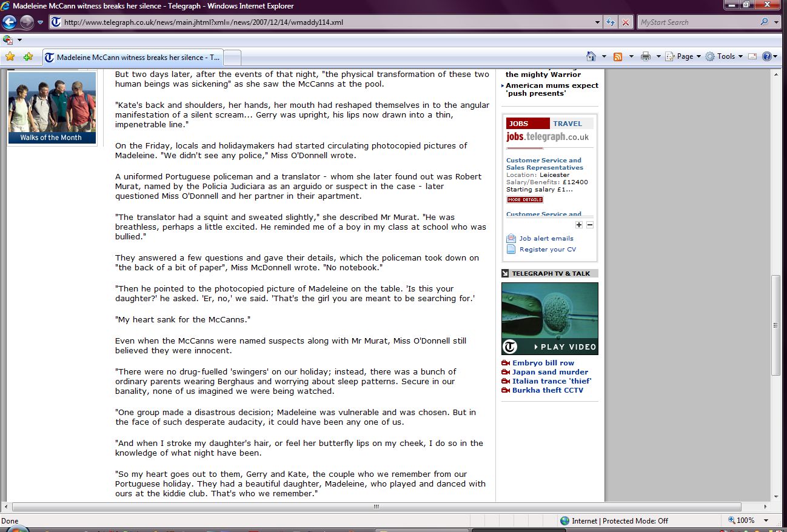Click in the MyStart Search box
Screen dimensions: 787x532
point(697,22)
